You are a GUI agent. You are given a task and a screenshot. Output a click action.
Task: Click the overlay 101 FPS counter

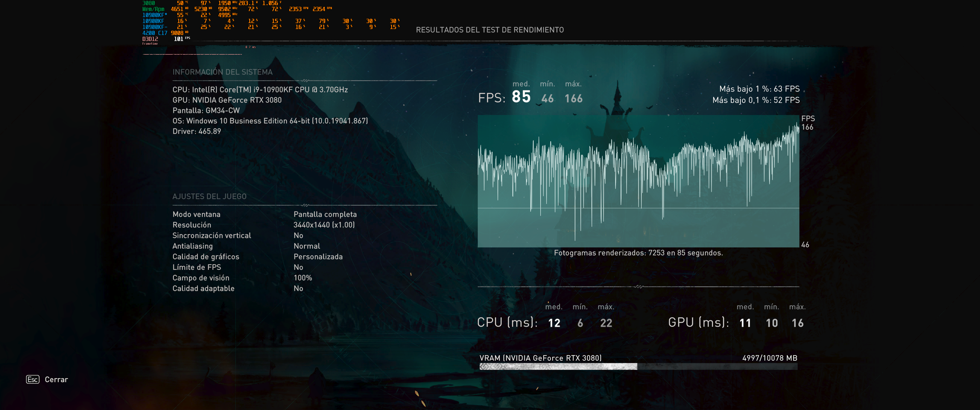[179, 39]
